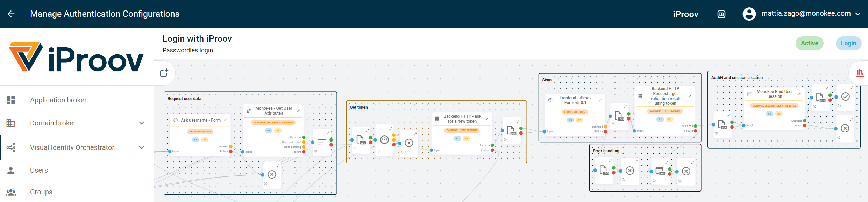Image resolution: width=868 pixels, height=202 pixels.
Task: Click the iProov tenant name in header
Action: click(685, 14)
